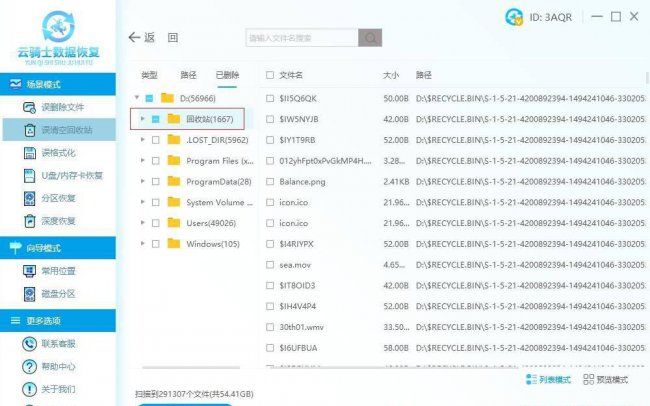Viewport: 650px width, 406px height.
Task: Check the Program Files folder checkbox
Action: 155,161
